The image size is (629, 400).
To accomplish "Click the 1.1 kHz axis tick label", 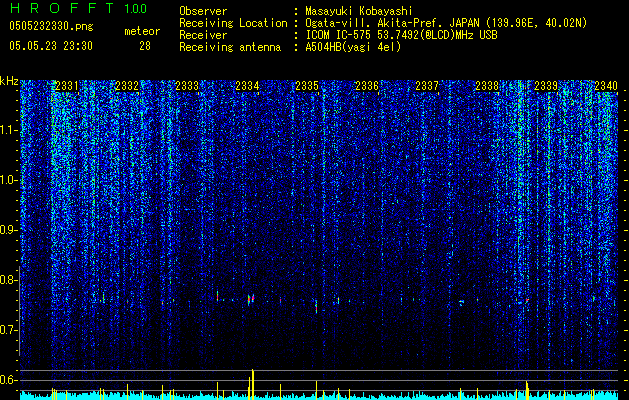I will (9, 130).
